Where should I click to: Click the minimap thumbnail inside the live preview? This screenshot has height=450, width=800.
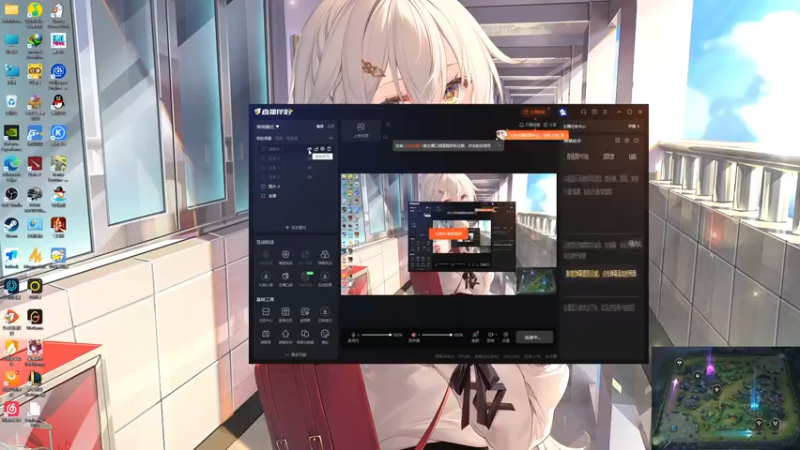[536, 281]
